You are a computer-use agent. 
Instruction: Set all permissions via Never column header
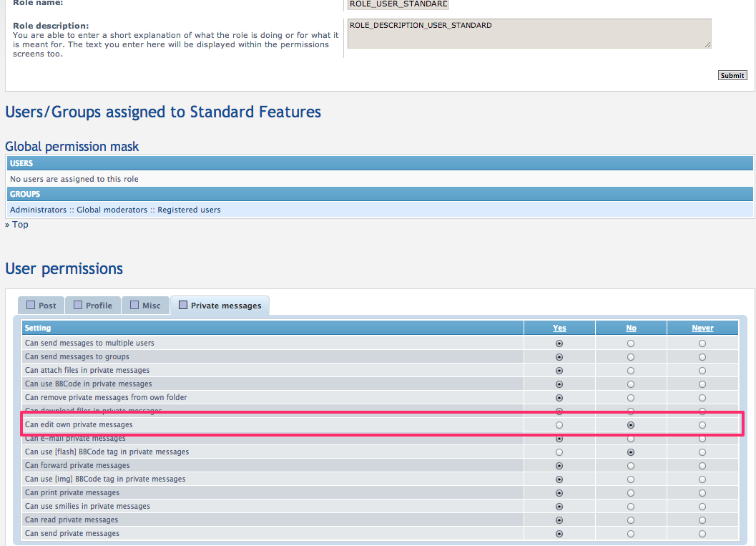[702, 328]
